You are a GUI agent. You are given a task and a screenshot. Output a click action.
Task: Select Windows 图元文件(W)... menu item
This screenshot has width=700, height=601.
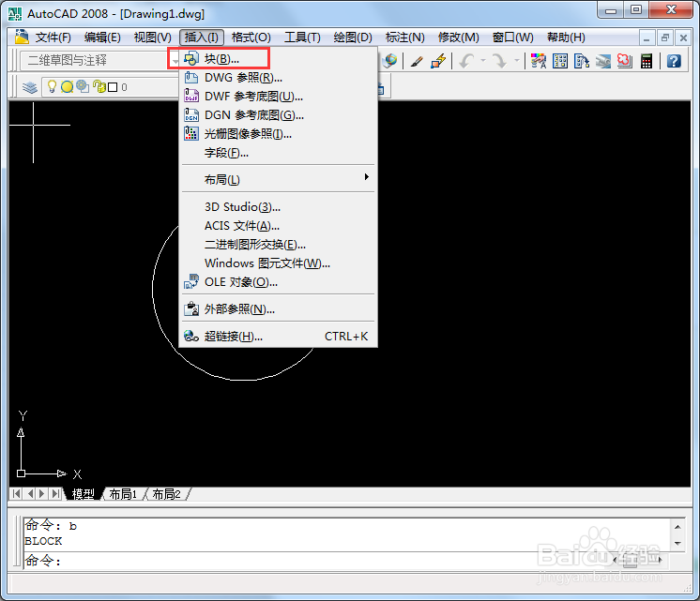278,263
